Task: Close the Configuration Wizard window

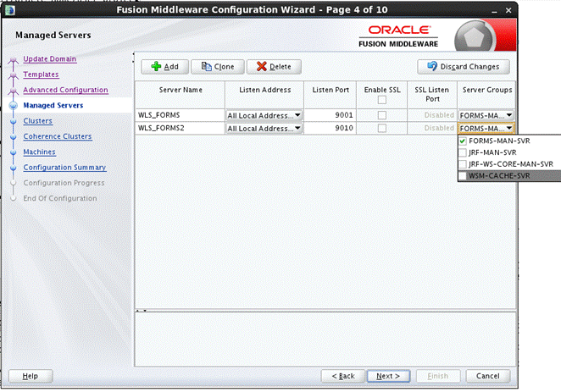Action: 508,11
